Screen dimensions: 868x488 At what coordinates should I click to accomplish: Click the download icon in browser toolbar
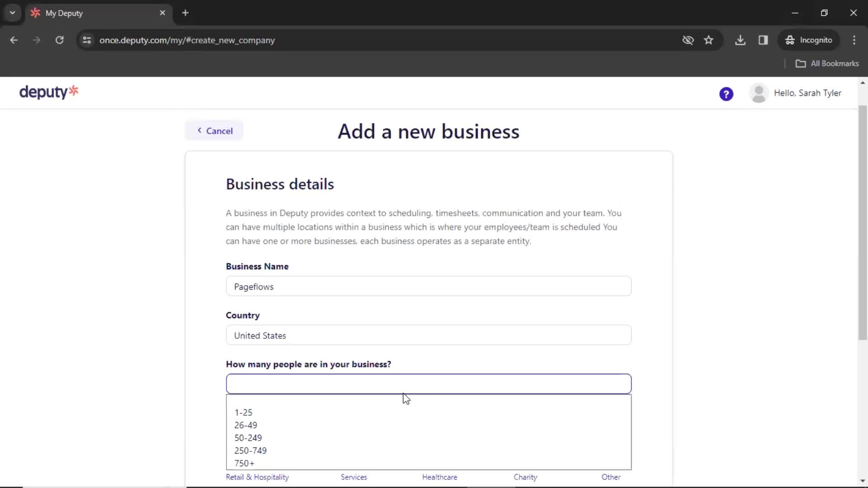(741, 40)
